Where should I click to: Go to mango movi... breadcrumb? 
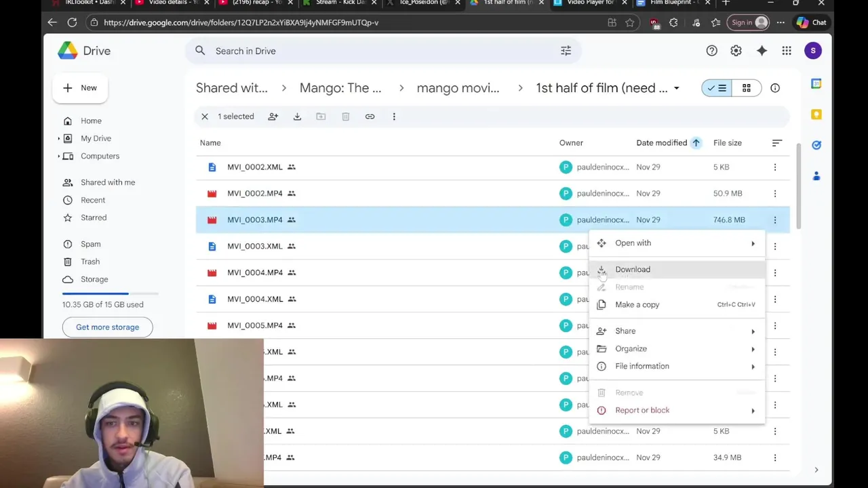458,88
